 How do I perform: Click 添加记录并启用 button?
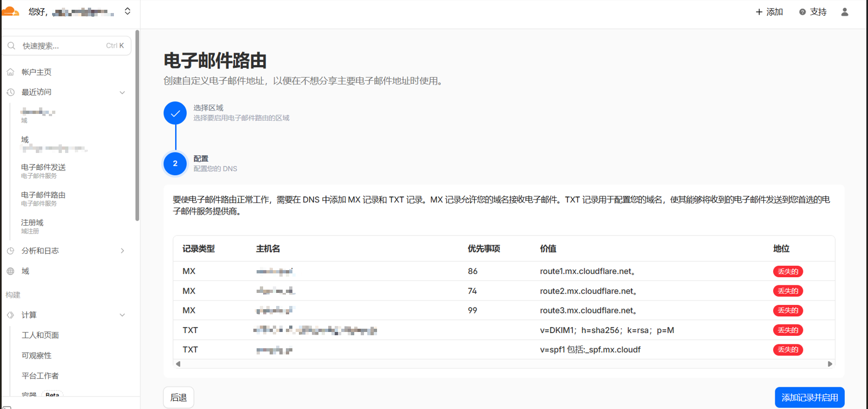(809, 398)
